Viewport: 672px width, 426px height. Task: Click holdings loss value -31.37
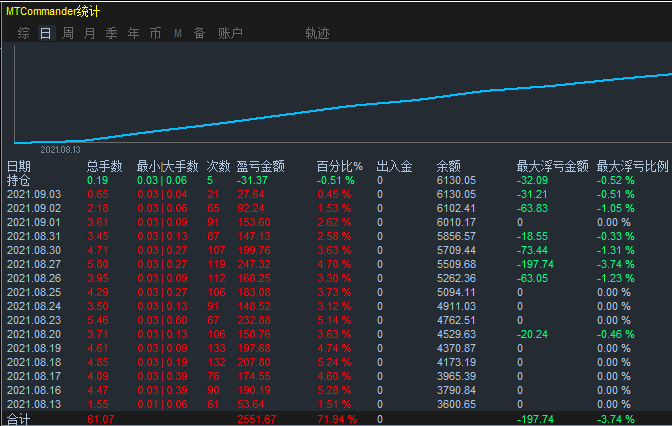tap(252, 180)
